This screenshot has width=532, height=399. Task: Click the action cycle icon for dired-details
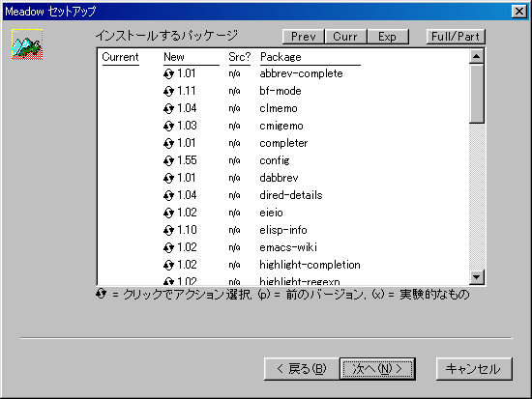(168, 195)
